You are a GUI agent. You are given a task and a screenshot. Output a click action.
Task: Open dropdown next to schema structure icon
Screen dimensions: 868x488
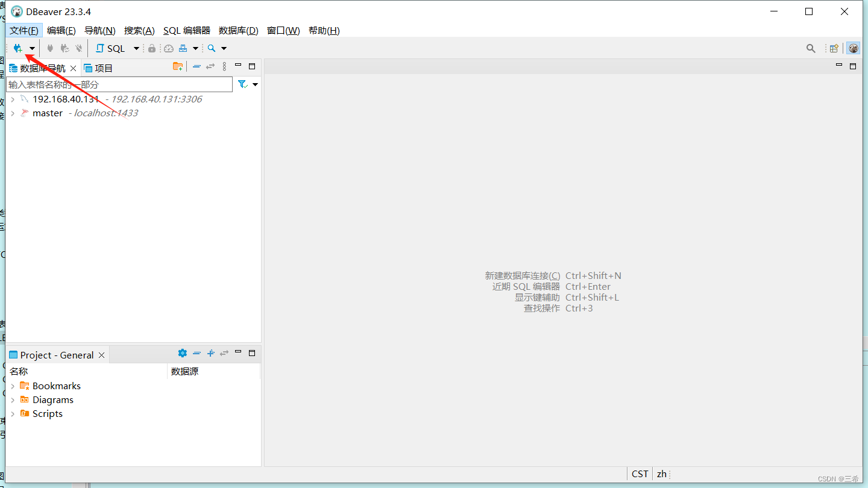[x=195, y=49]
